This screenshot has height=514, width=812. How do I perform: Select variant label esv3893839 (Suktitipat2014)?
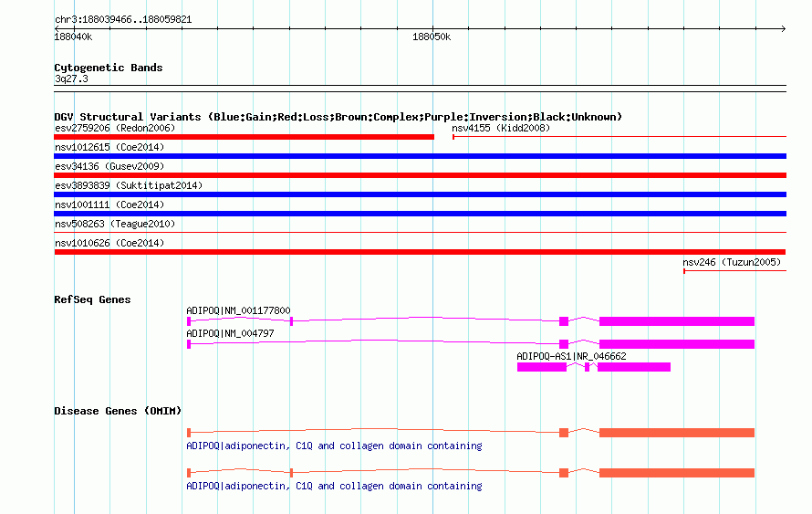coord(129,185)
